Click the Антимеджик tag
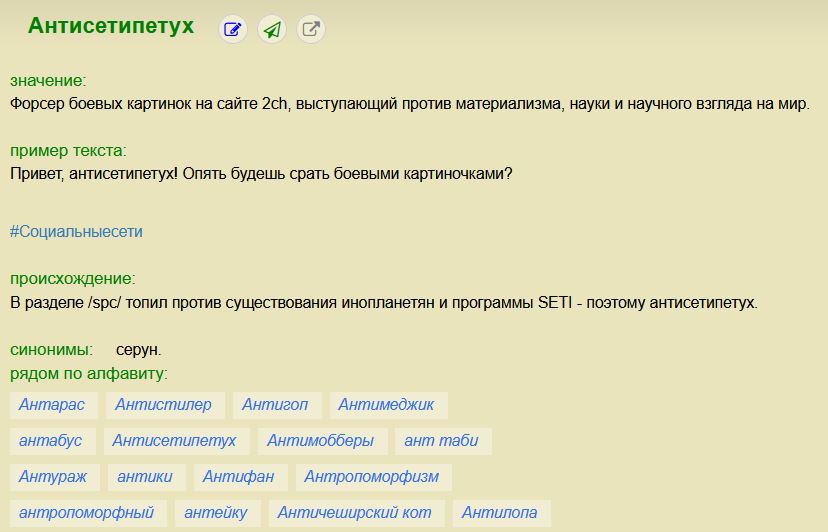This screenshot has height=532, width=828. tap(386, 405)
